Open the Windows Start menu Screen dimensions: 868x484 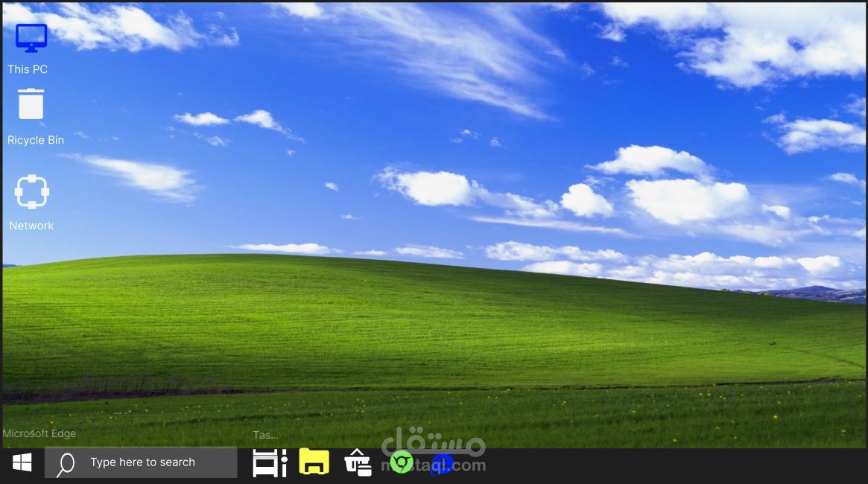tap(22, 462)
